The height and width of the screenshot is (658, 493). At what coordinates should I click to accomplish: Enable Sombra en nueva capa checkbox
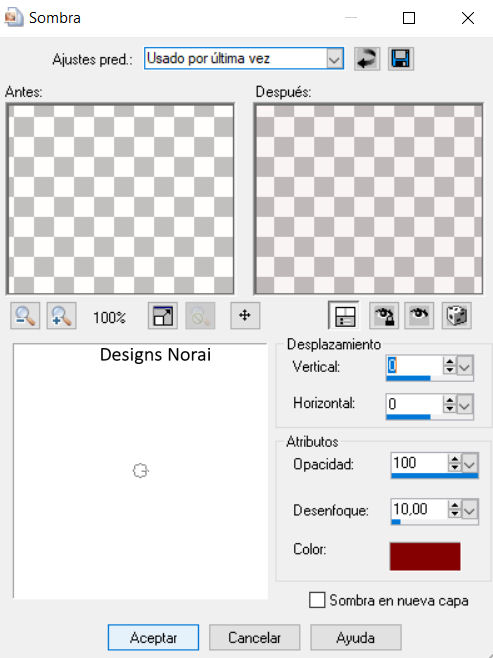(x=317, y=600)
